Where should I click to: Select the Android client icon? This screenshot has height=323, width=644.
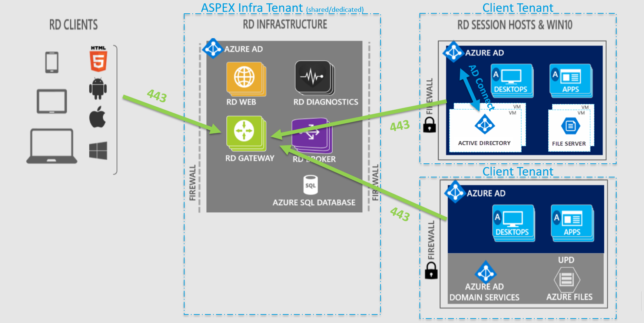(x=98, y=89)
